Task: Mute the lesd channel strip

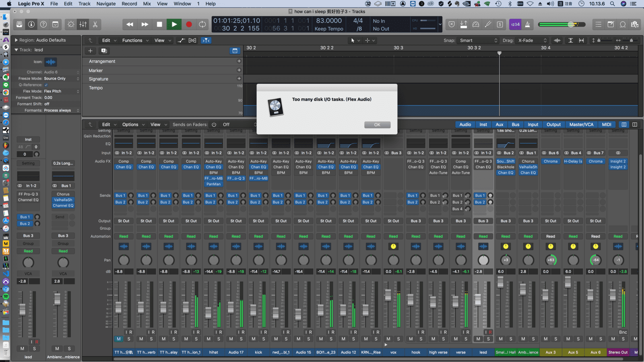Action: pyautogui.click(x=478, y=339)
